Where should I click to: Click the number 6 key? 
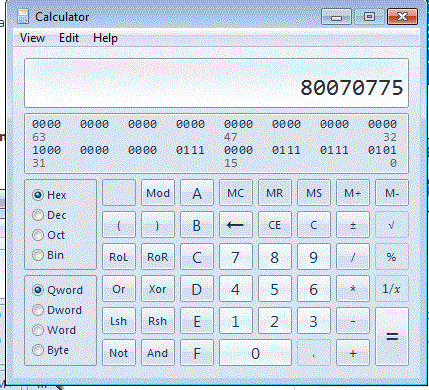pyautogui.click(x=314, y=289)
